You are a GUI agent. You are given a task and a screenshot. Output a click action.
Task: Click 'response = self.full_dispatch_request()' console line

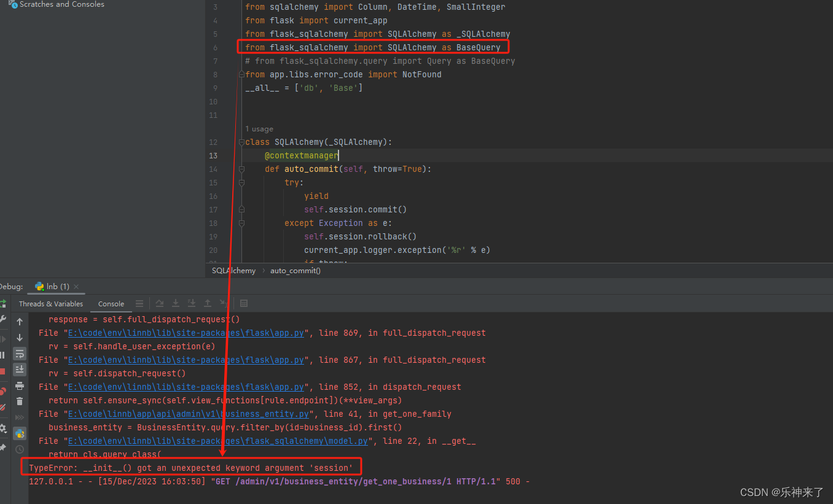(144, 319)
